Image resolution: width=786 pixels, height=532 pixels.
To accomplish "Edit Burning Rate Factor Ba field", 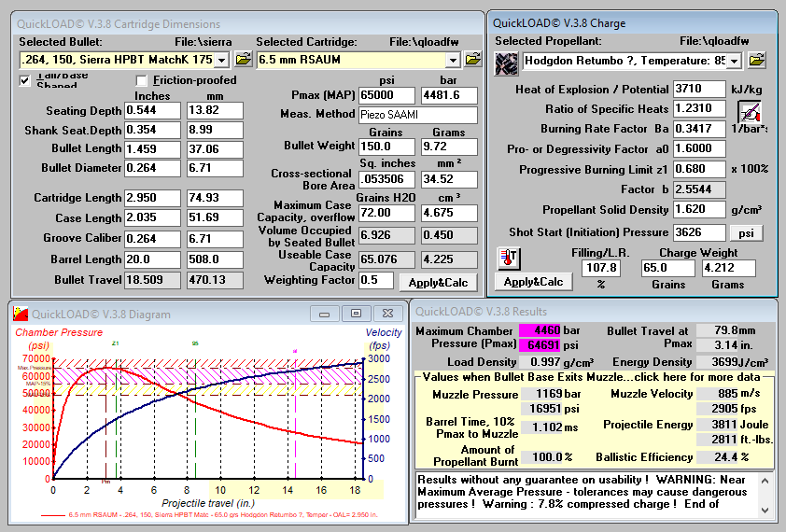I will [699, 129].
